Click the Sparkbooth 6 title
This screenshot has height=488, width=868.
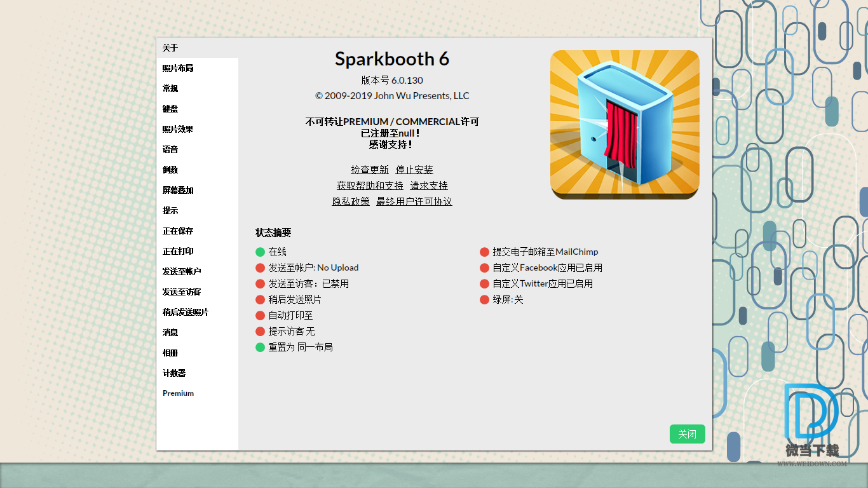coord(392,59)
